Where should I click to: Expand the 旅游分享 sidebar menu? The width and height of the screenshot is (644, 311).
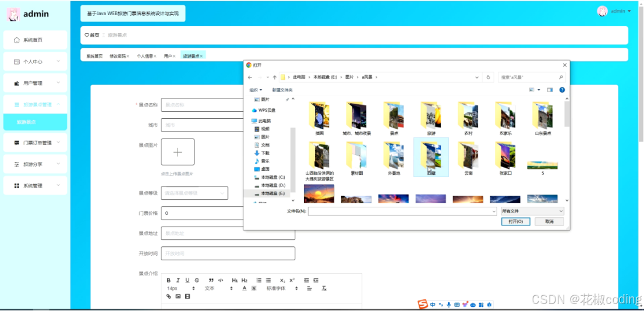pos(35,164)
